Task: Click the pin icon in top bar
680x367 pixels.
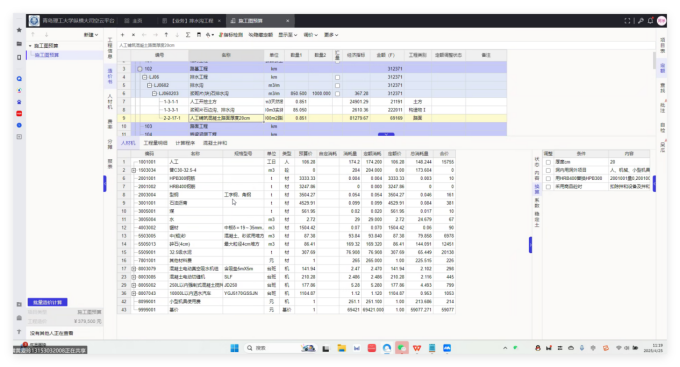Action: [640, 21]
